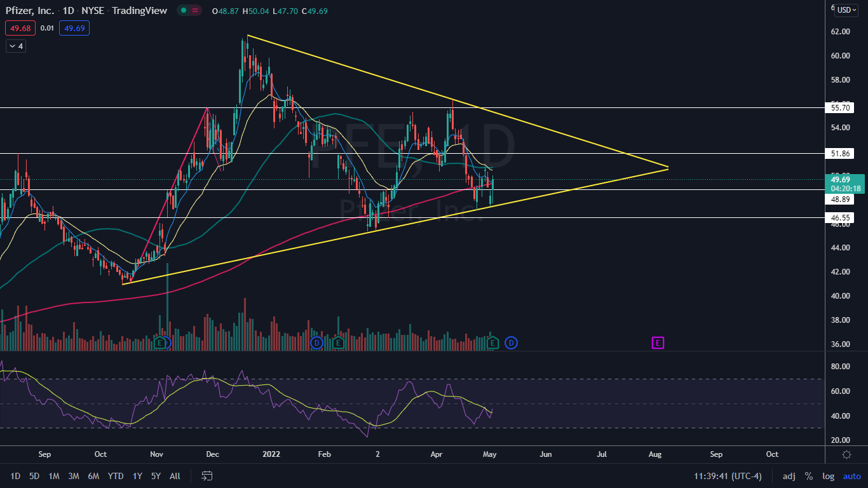The height and width of the screenshot is (488, 868).
Task: Click the spread value 0.01
Action: [47, 28]
